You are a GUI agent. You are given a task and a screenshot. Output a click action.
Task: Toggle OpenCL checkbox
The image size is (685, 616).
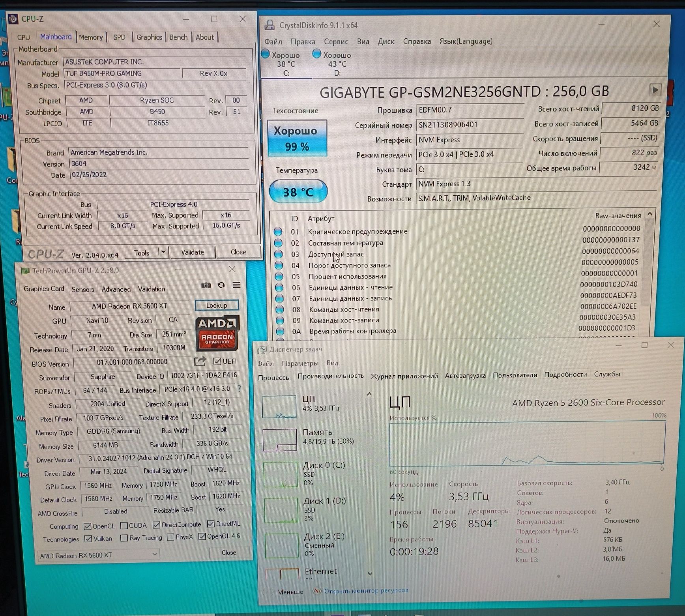coord(88,526)
